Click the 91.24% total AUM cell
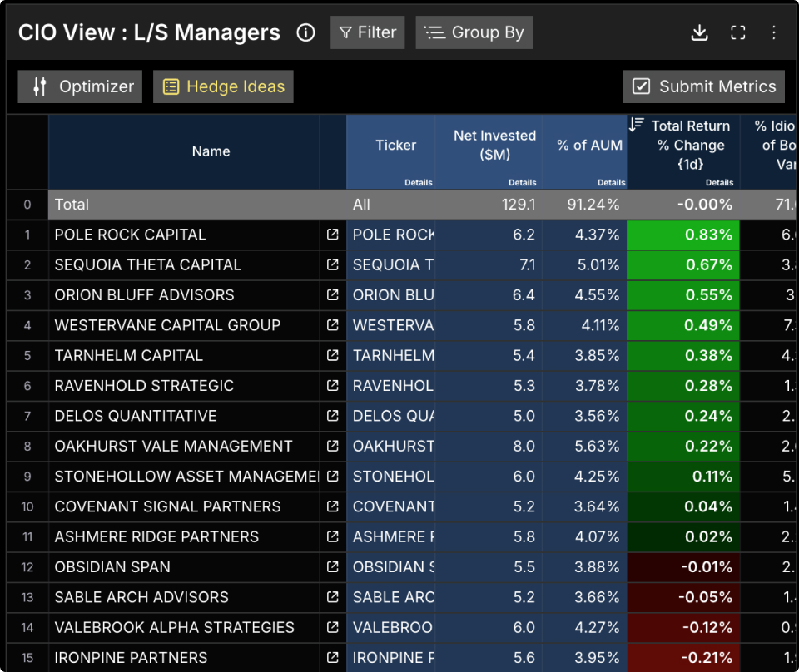The height and width of the screenshot is (672, 799). (584, 205)
